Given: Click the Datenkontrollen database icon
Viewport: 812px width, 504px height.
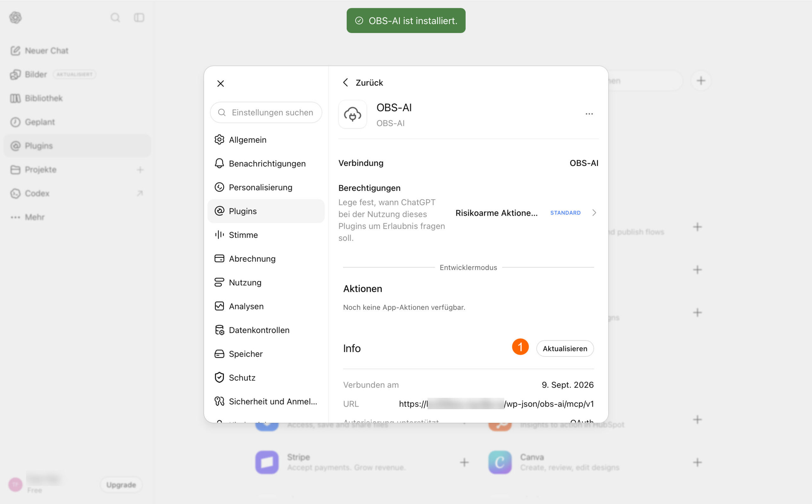Looking at the screenshot, I should click(x=219, y=330).
